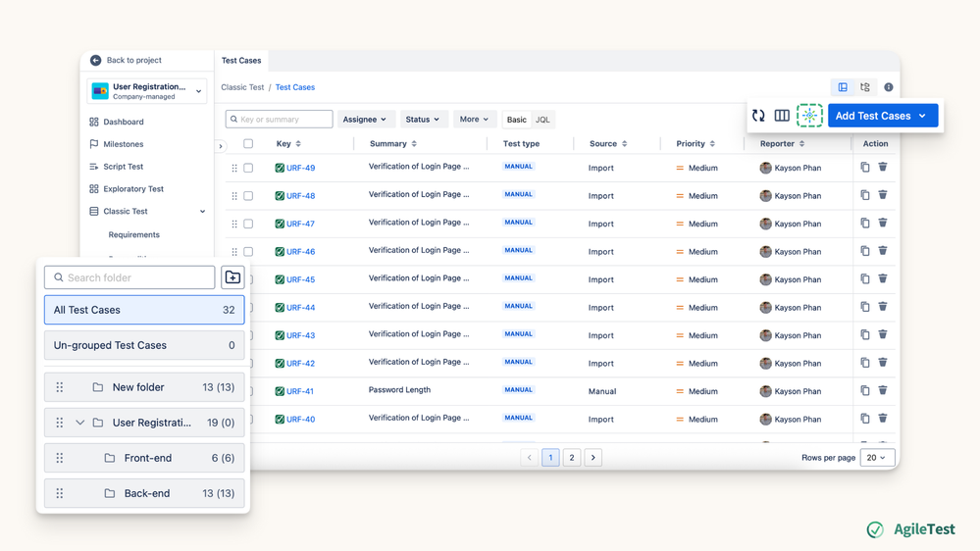The height and width of the screenshot is (551, 980).
Task: Switch to JQL search mode
Action: pyautogui.click(x=542, y=120)
